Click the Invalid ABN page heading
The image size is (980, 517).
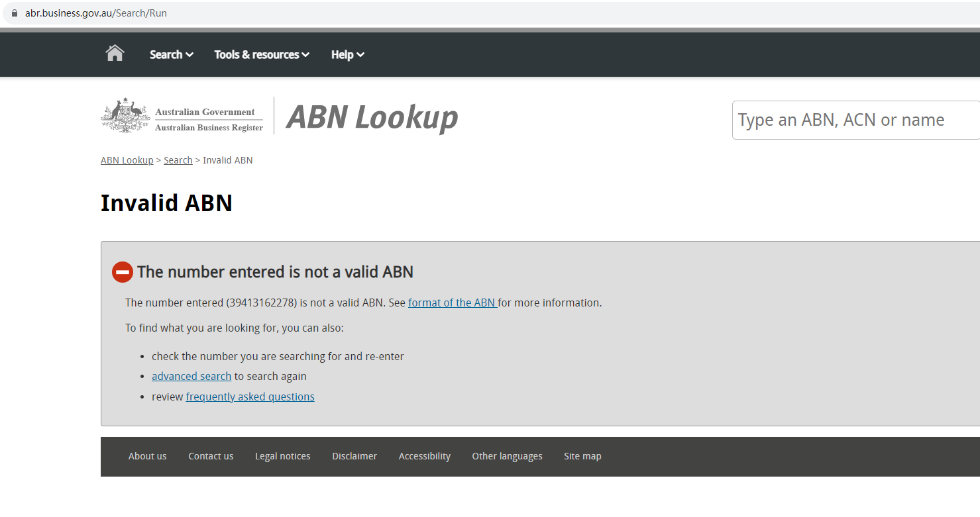click(x=166, y=203)
